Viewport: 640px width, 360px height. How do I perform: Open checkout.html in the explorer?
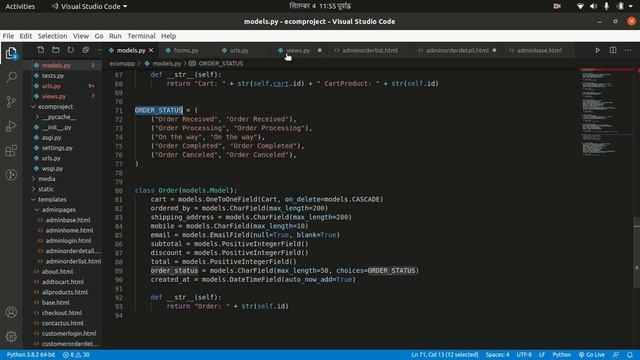click(61, 313)
